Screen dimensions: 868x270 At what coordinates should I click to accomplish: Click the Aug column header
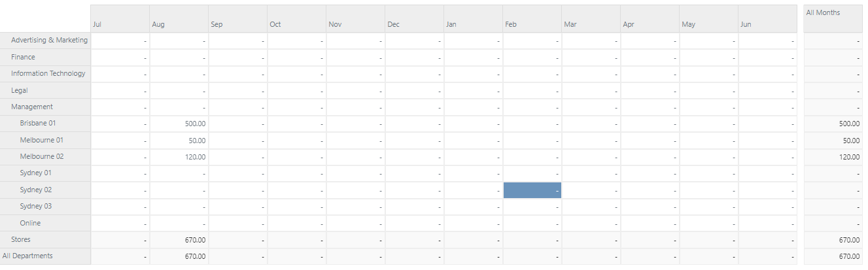click(179, 19)
